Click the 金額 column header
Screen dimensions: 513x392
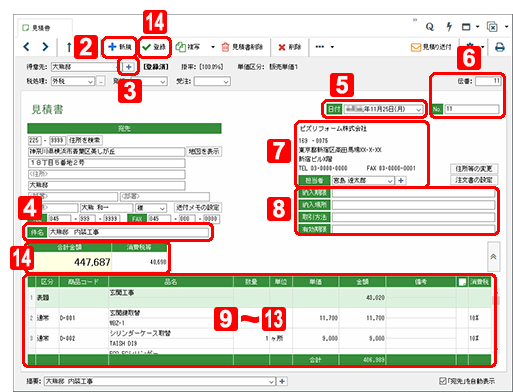tap(362, 282)
